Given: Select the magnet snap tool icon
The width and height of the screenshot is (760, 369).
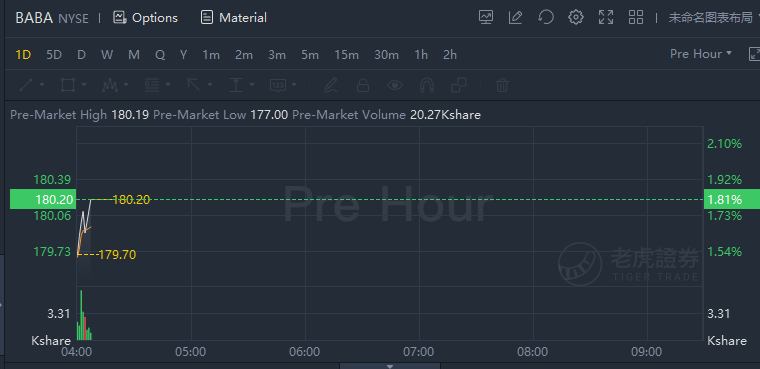Looking at the screenshot, I should point(427,85).
